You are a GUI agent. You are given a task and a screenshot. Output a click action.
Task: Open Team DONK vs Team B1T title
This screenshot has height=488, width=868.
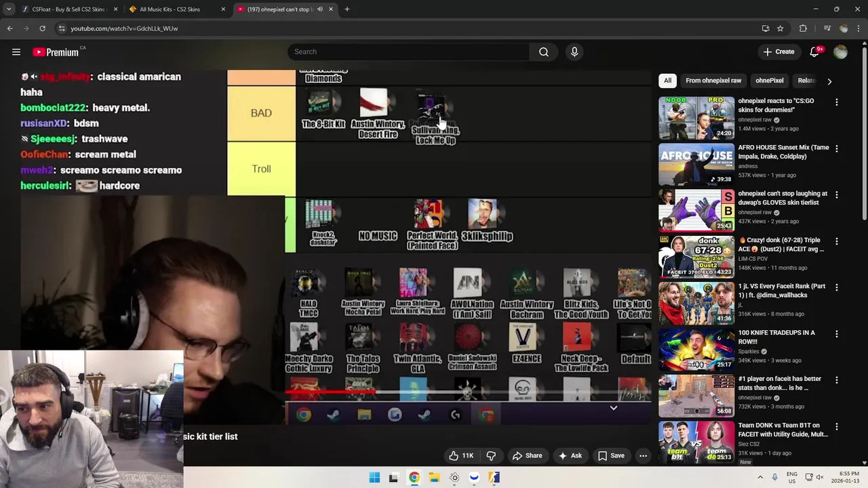pyautogui.click(x=783, y=430)
